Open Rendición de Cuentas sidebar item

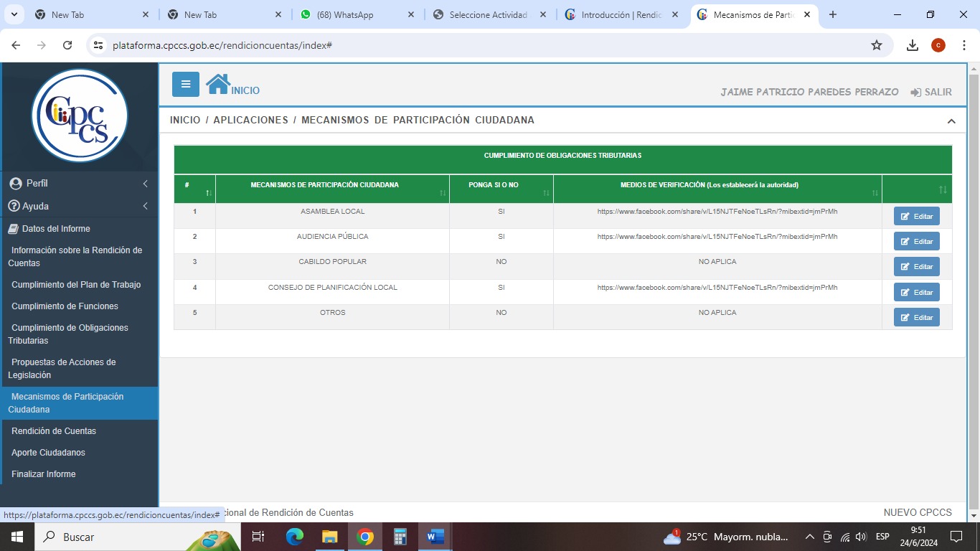click(x=54, y=431)
